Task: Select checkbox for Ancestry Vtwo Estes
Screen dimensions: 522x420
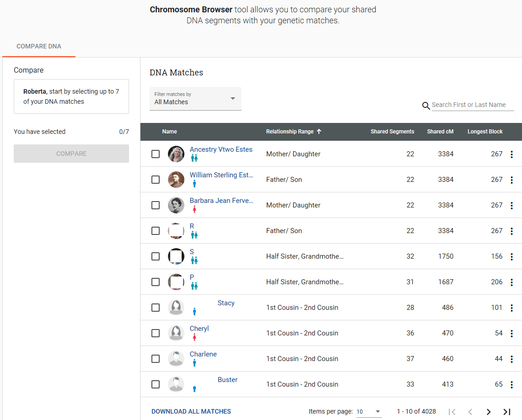Action: click(156, 154)
